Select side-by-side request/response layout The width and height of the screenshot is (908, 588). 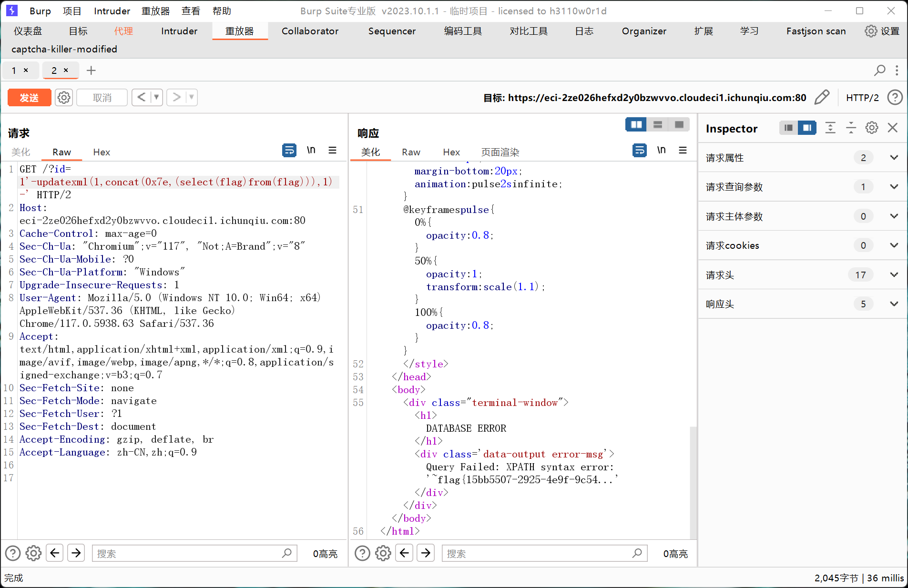point(636,124)
